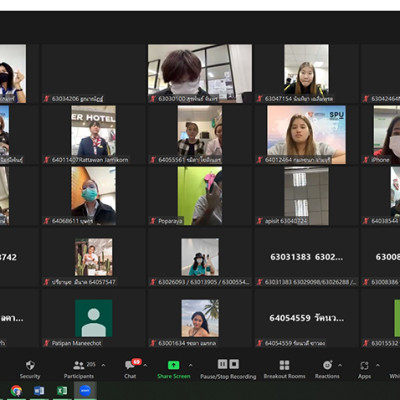Click muted mic icon for 64054559
The width and height of the screenshot is (400, 400).
click(x=260, y=343)
